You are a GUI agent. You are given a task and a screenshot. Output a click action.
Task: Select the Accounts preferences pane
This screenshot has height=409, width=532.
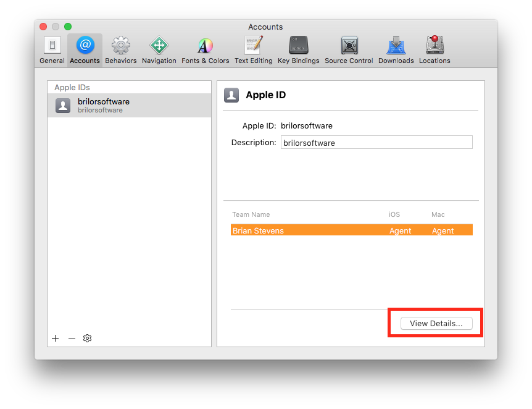click(x=85, y=50)
